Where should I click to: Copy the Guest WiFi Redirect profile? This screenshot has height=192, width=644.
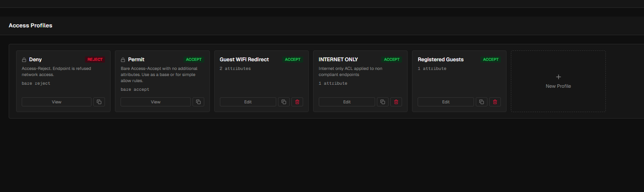tap(284, 102)
